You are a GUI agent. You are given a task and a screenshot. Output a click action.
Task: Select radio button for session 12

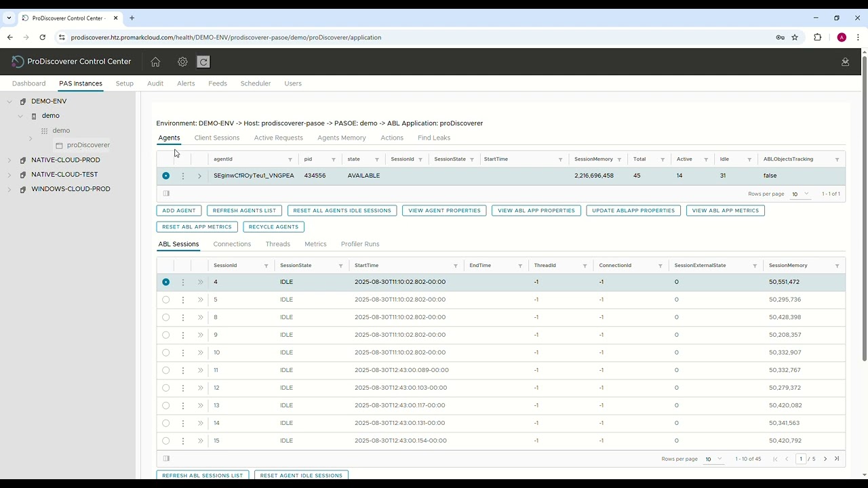[166, 388]
